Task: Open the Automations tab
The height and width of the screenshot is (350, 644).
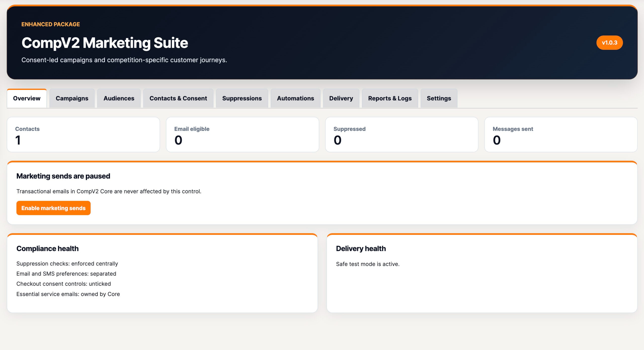Action: (295, 98)
